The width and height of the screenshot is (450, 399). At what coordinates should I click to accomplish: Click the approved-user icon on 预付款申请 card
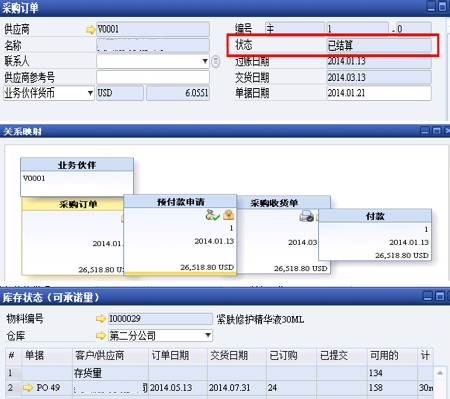212,215
